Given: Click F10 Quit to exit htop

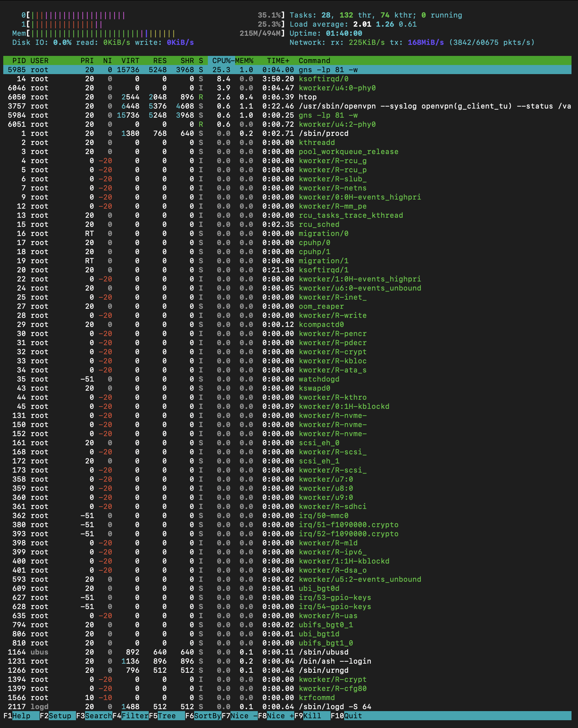Looking at the screenshot, I should click(x=353, y=716).
